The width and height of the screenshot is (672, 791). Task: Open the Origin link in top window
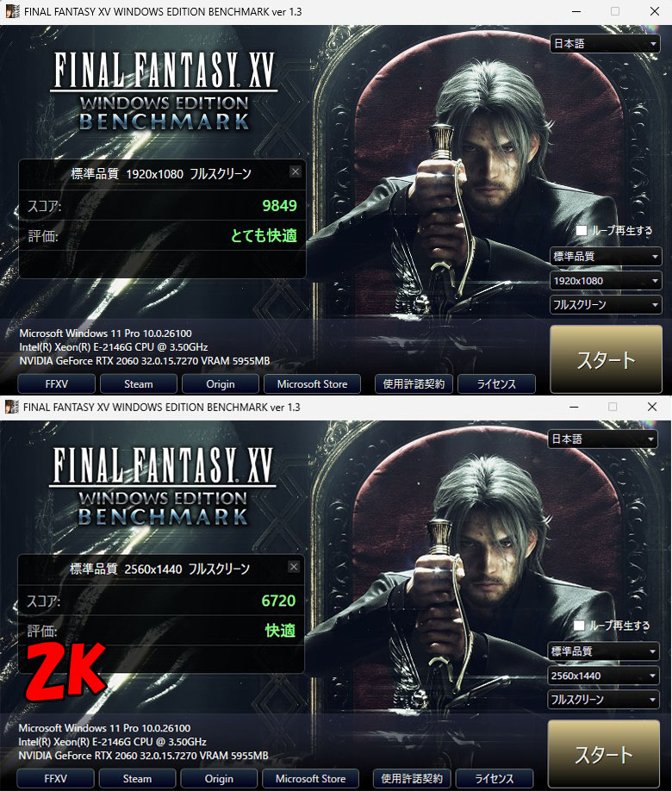(221, 384)
